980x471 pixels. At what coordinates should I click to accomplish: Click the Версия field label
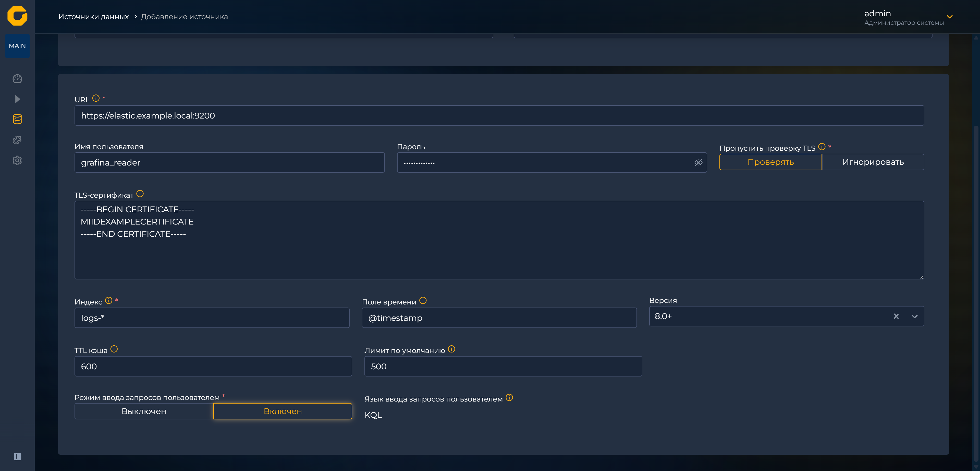pos(663,300)
